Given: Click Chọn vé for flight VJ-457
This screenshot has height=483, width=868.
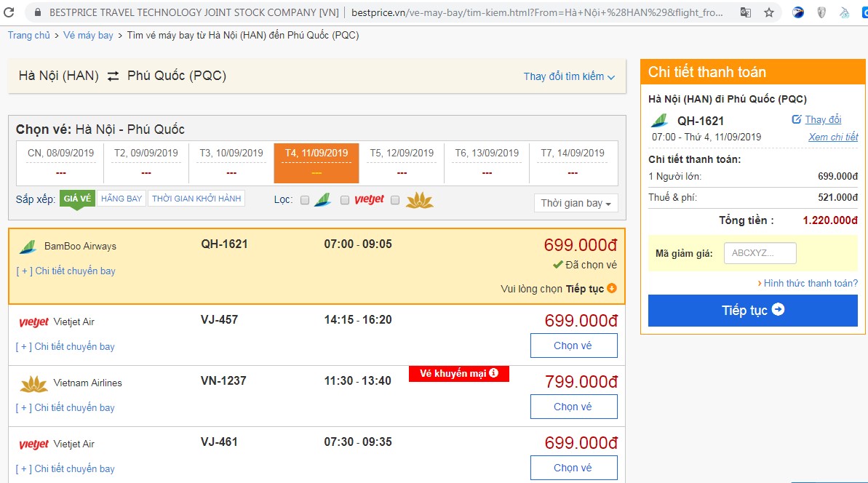Looking at the screenshot, I should coord(573,346).
